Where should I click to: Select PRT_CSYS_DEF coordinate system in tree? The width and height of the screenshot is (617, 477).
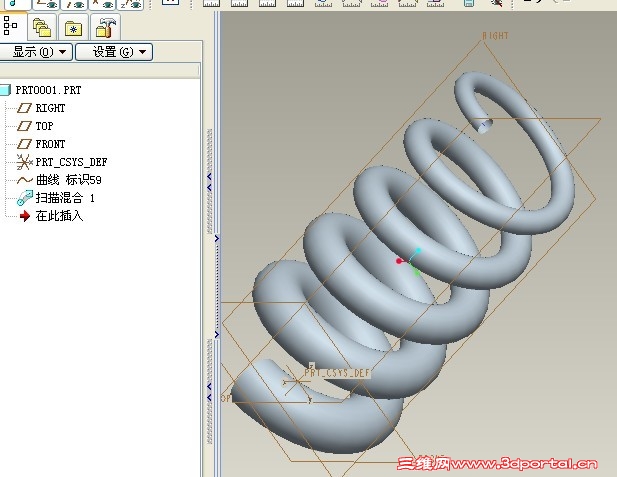[62, 162]
